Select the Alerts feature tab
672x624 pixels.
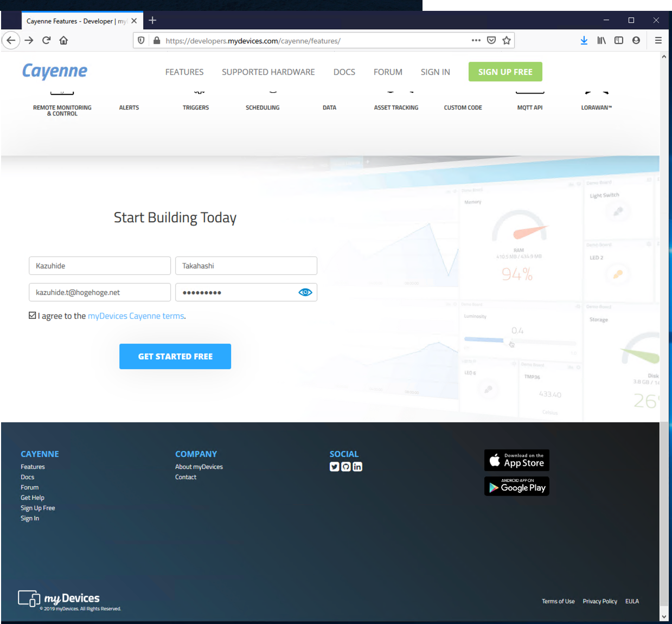click(129, 108)
